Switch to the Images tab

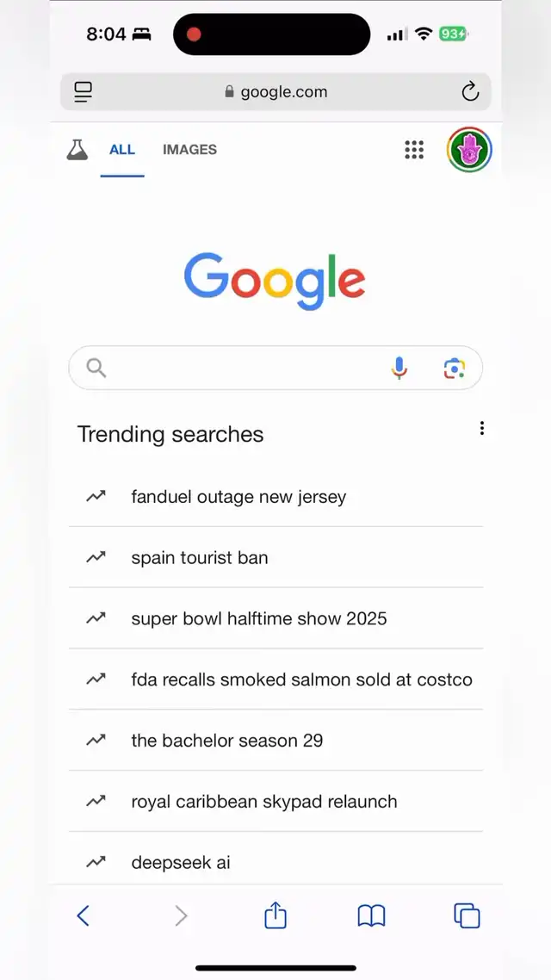point(189,150)
